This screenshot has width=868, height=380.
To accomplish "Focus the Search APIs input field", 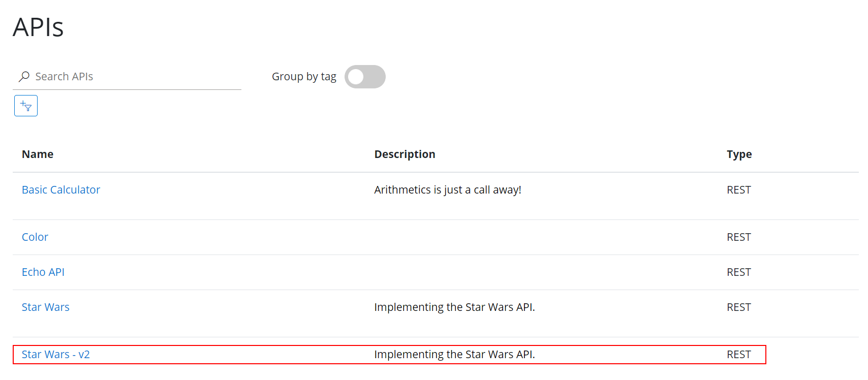I will point(127,77).
